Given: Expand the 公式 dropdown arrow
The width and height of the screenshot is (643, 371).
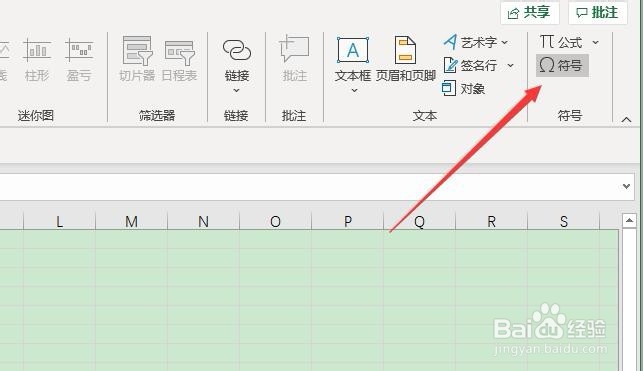Looking at the screenshot, I should point(595,42).
